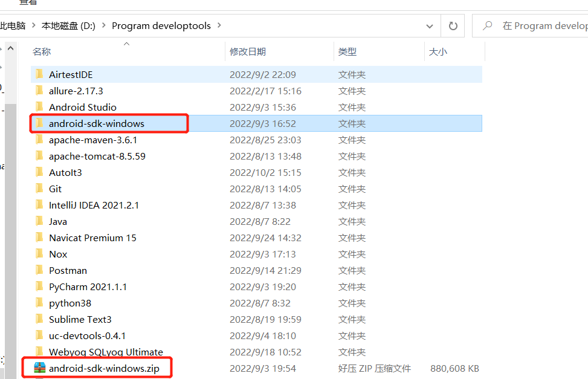Expand chevron after 此电脑 breadcrumb
Viewport: 588px width, 379px height.
tap(34, 25)
